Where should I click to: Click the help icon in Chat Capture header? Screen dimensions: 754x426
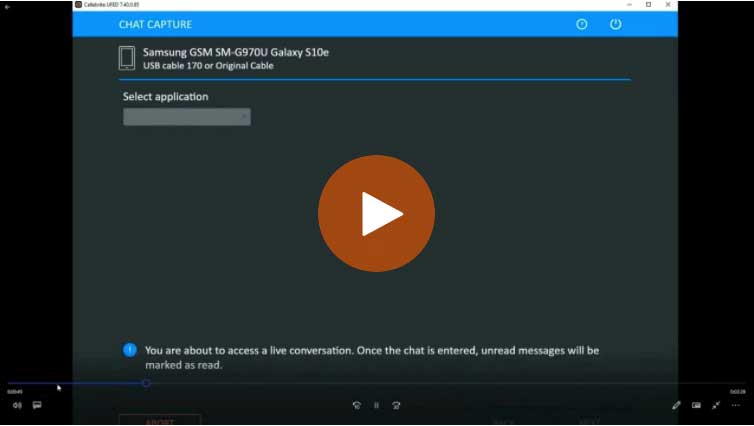coord(582,24)
